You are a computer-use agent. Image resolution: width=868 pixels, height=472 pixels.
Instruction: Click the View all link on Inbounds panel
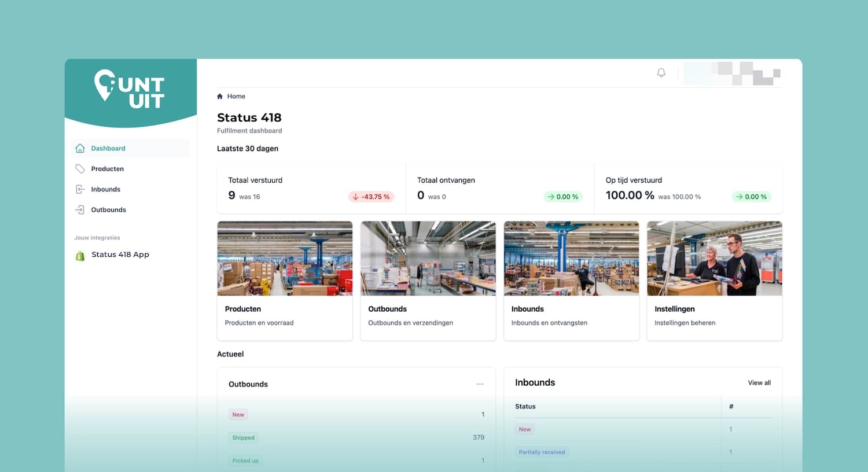click(x=759, y=382)
